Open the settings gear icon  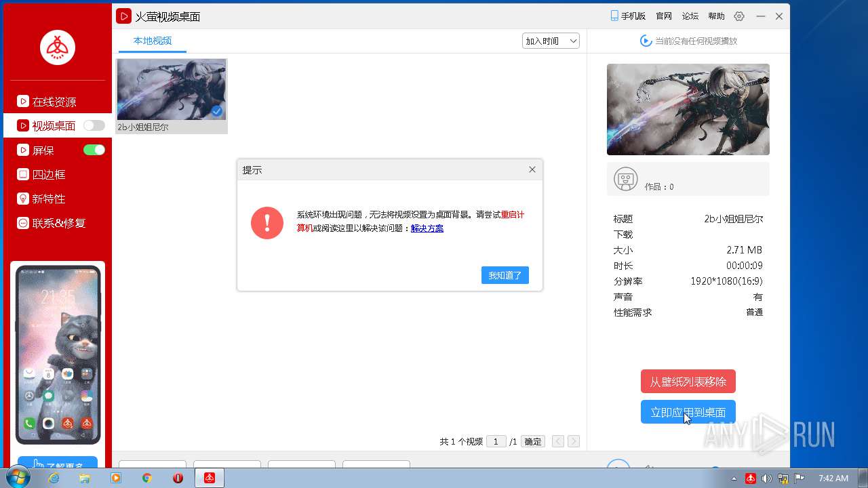point(739,16)
